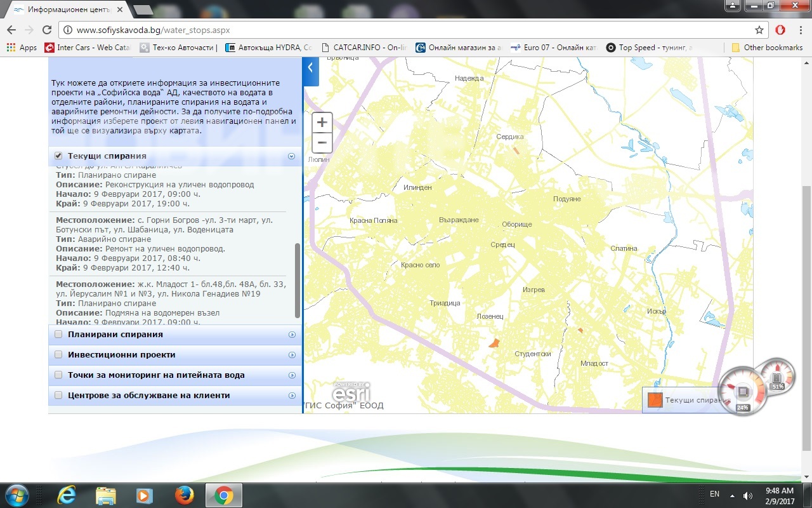Show hidden system tray icons
The height and width of the screenshot is (508, 812).
732,495
